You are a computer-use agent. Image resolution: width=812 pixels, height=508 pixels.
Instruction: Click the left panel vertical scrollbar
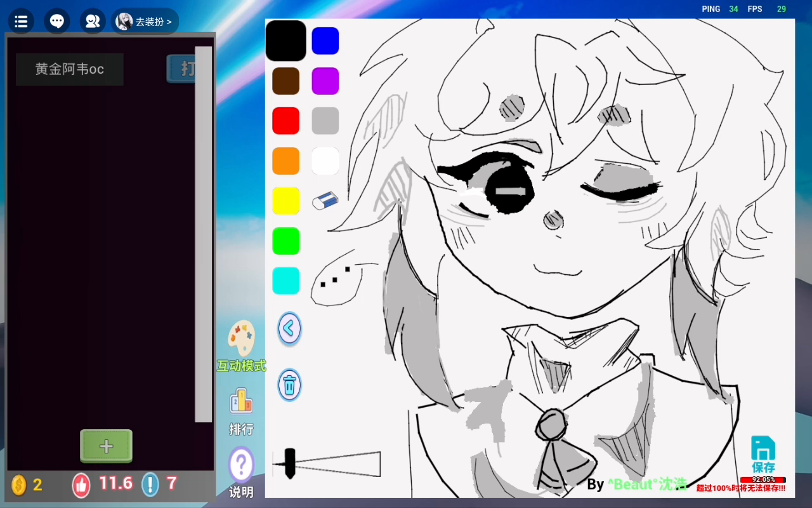pos(204,234)
